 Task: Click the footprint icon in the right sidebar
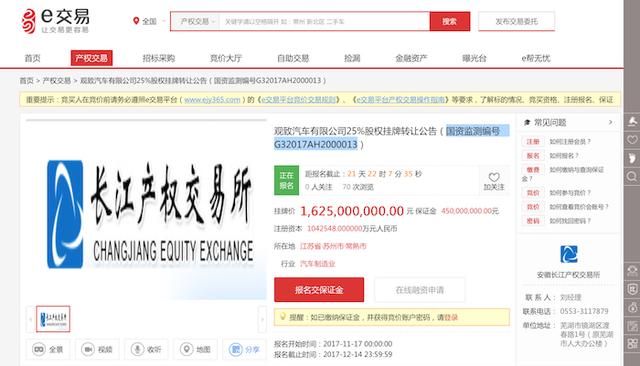point(632,158)
